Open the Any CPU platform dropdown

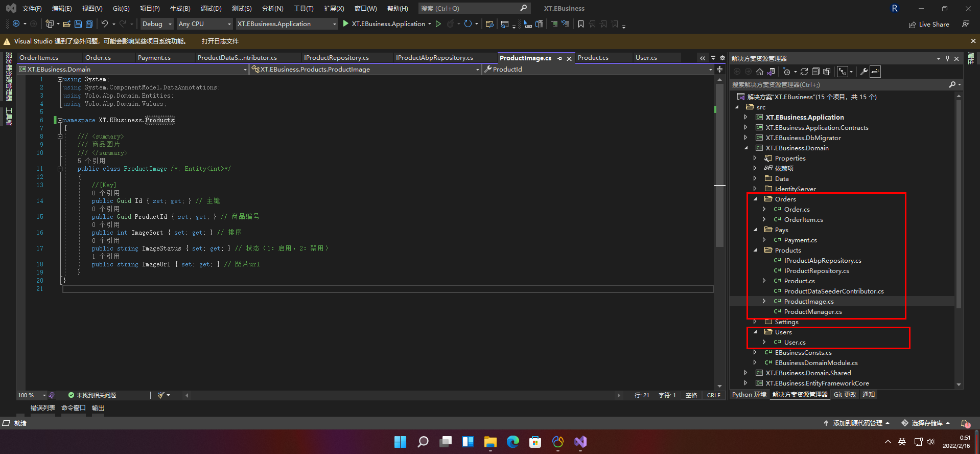point(205,24)
